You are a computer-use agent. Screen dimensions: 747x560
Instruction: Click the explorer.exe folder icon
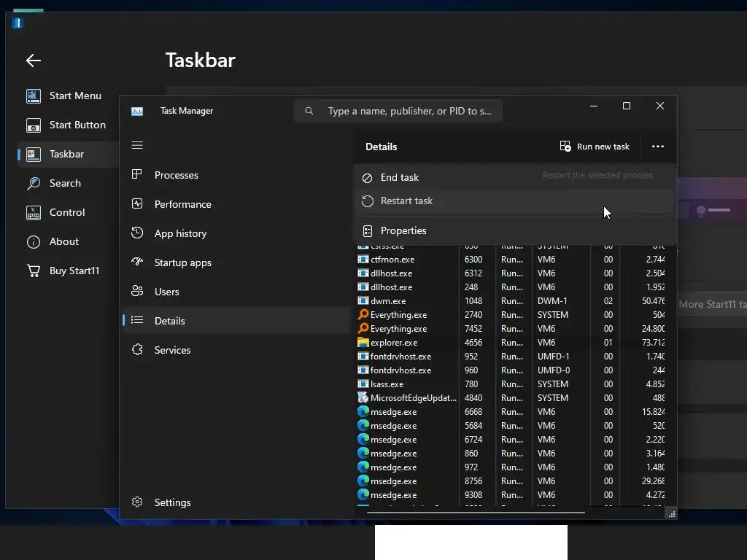[363, 343]
